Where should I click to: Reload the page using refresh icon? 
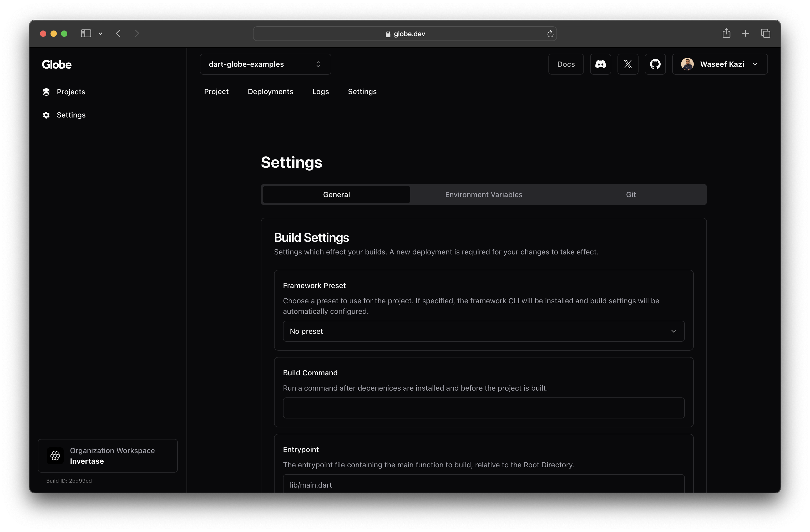tap(550, 34)
